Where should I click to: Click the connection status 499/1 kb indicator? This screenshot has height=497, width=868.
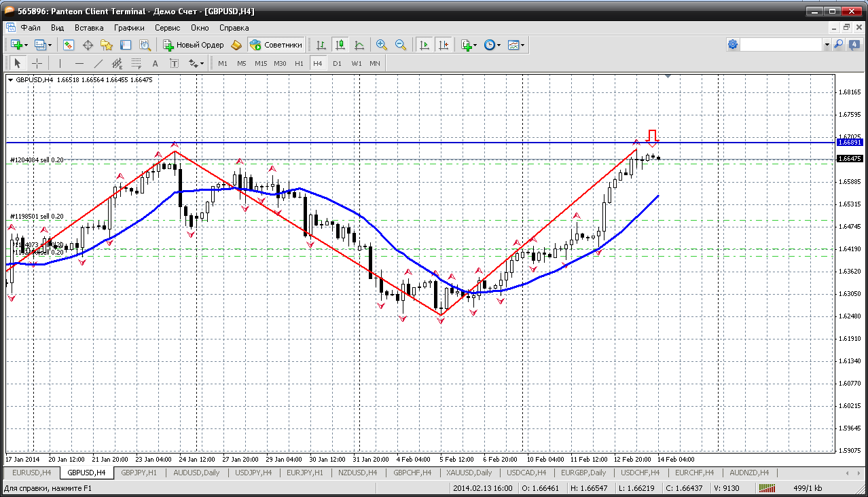808,488
